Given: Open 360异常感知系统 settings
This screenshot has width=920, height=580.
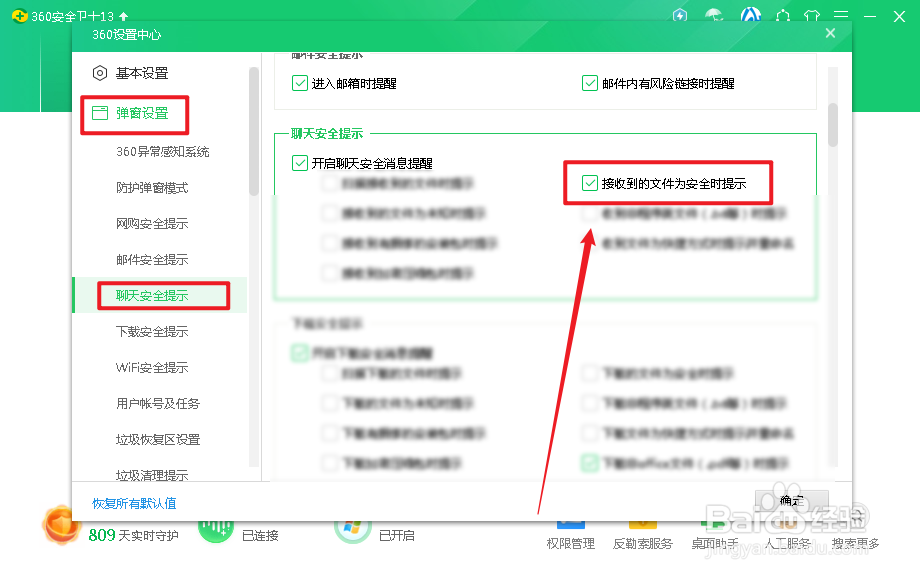Looking at the screenshot, I should point(163,152).
